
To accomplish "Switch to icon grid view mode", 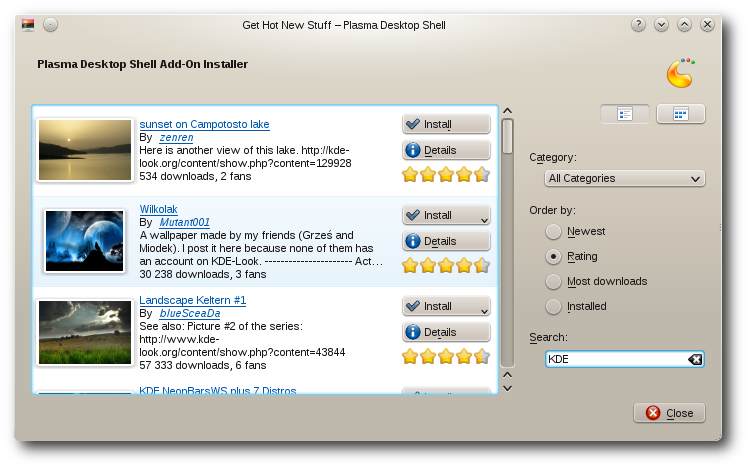I will coord(680,114).
